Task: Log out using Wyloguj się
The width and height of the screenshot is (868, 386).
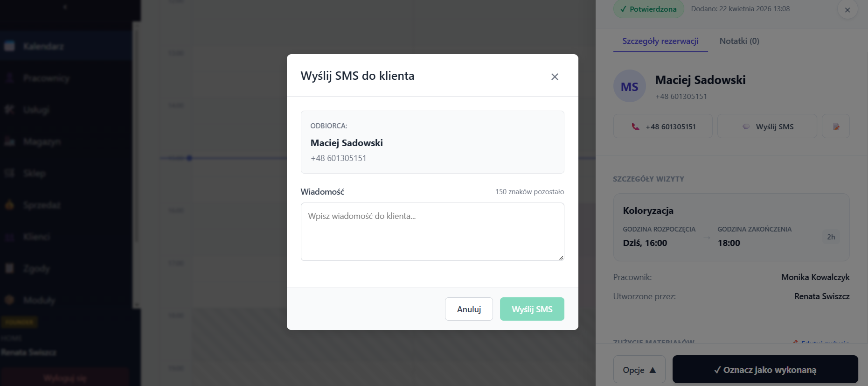Action: (65, 378)
